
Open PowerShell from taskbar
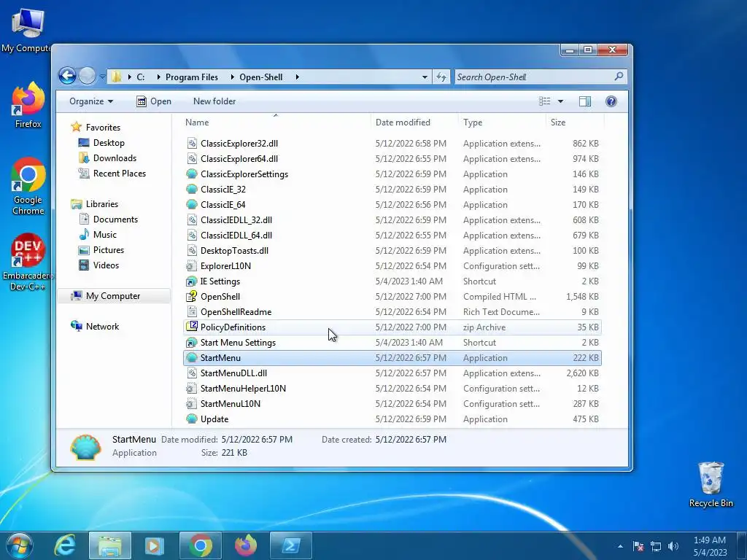(290, 545)
